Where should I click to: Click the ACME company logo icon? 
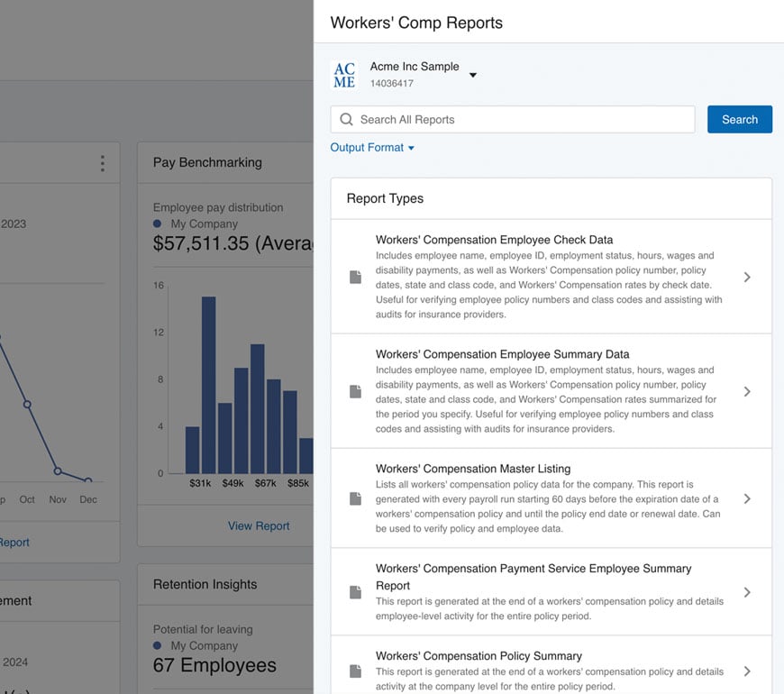click(x=343, y=74)
